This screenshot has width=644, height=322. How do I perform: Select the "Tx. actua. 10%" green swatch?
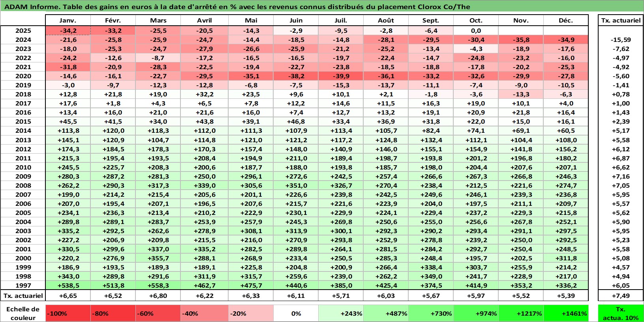tap(621, 313)
